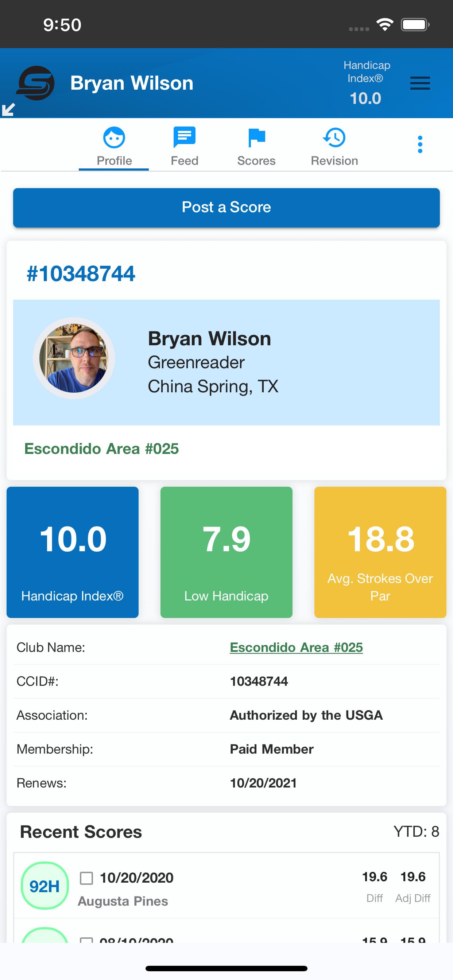Screen dimensions: 453x980
Task: Tap the Scores flag icon
Action: (x=256, y=138)
